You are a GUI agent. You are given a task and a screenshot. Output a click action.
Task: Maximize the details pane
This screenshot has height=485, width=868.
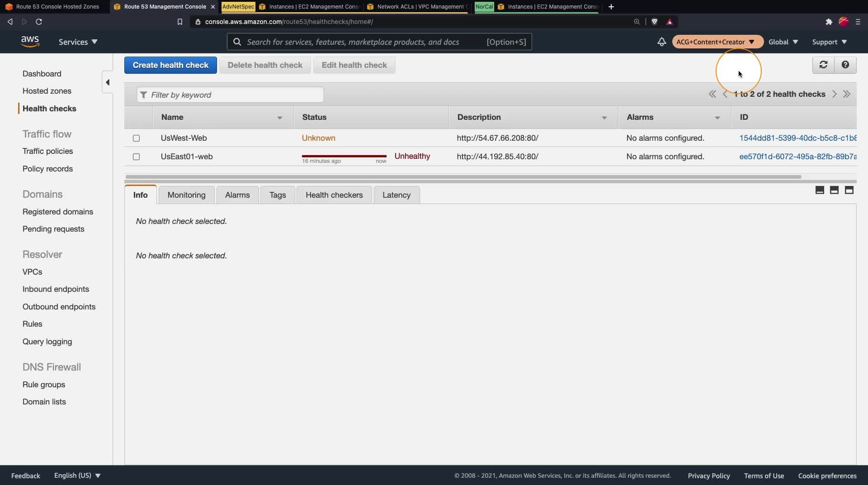(849, 190)
